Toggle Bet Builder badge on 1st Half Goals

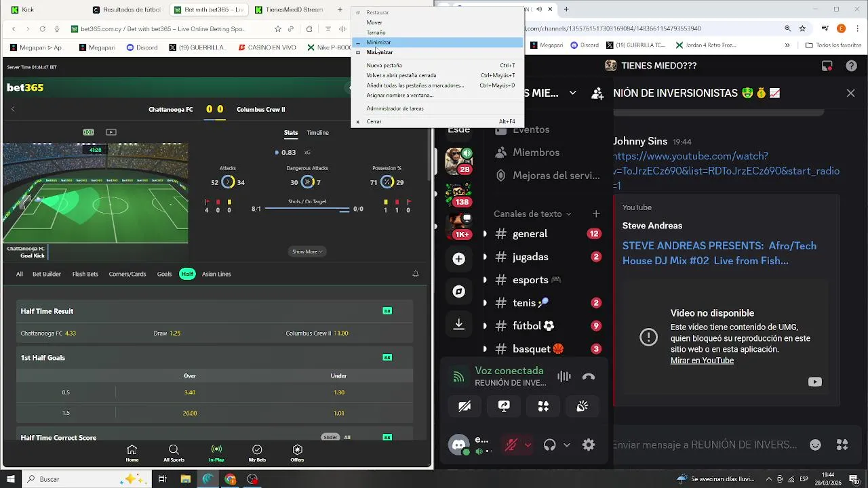[387, 357]
